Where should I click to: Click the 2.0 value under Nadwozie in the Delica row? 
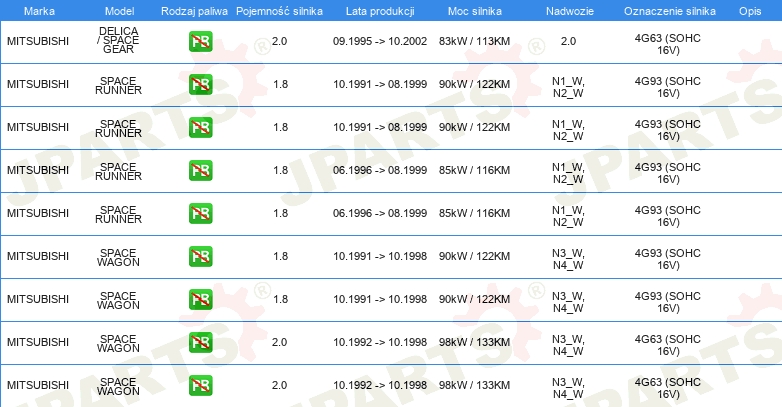click(x=569, y=41)
